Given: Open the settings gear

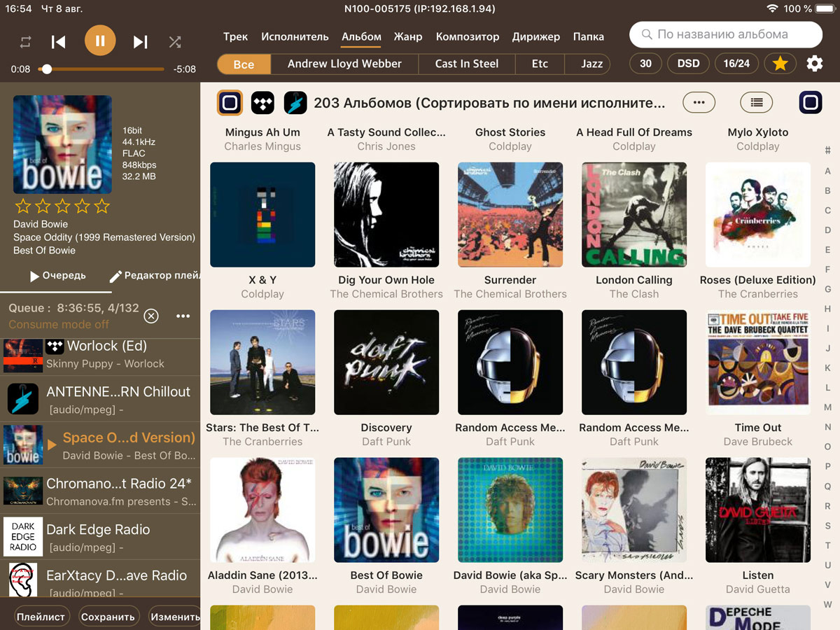Looking at the screenshot, I should pos(814,64).
